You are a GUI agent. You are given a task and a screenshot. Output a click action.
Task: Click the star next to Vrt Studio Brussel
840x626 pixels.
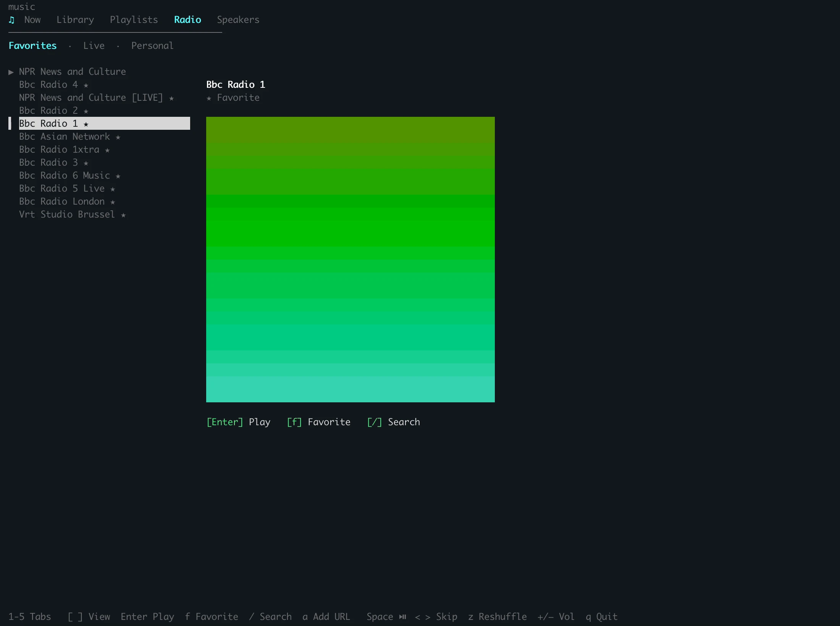[123, 215]
